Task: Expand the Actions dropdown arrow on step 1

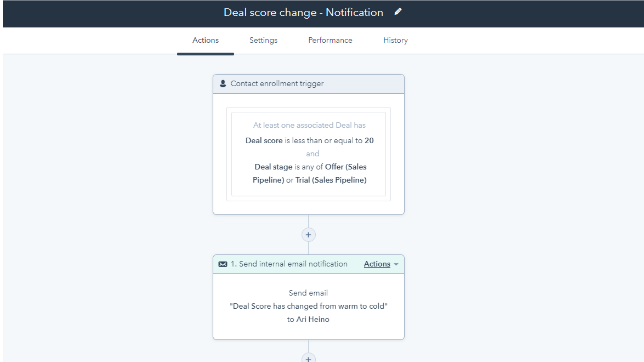Action: click(396, 264)
